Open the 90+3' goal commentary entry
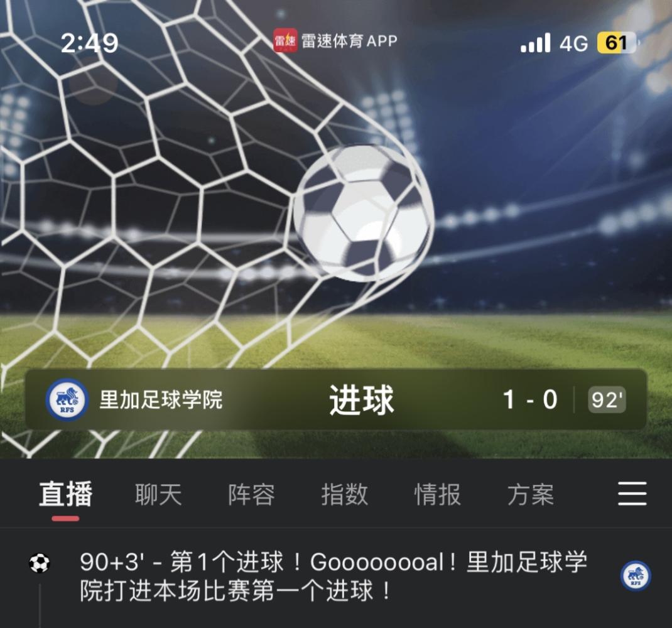Image resolution: width=672 pixels, height=628 pixels. coord(333,576)
